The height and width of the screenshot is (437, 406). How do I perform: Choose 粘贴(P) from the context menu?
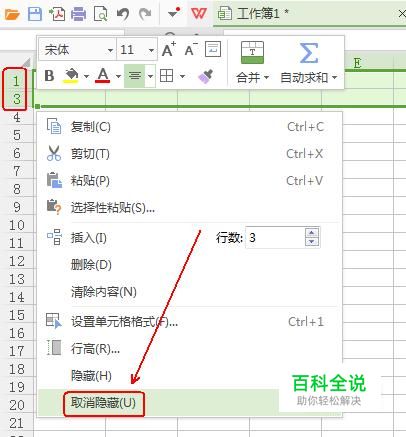190,181
